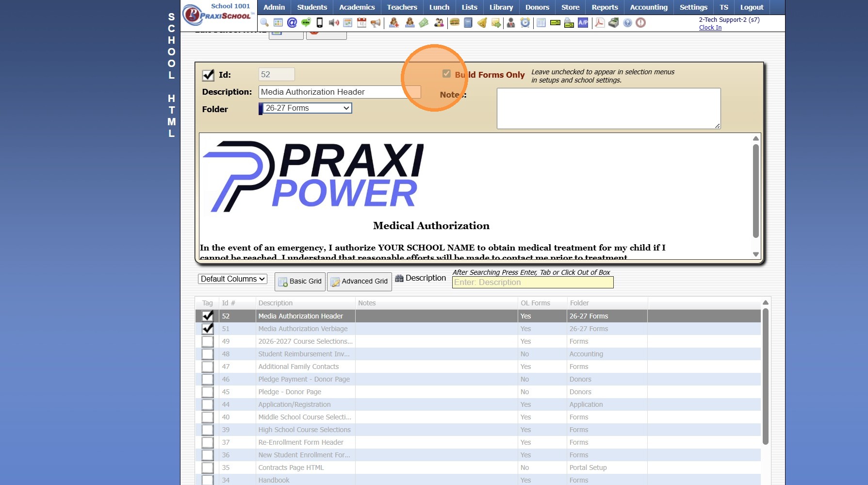Open the family group icon
The height and width of the screenshot is (485, 868).
pos(439,23)
